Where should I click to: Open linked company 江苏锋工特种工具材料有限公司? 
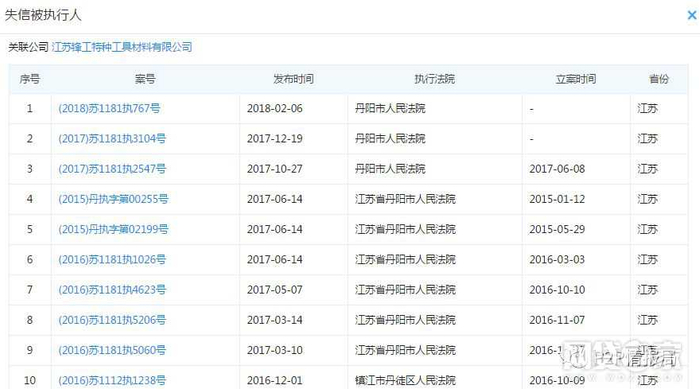pyautogui.click(x=122, y=47)
